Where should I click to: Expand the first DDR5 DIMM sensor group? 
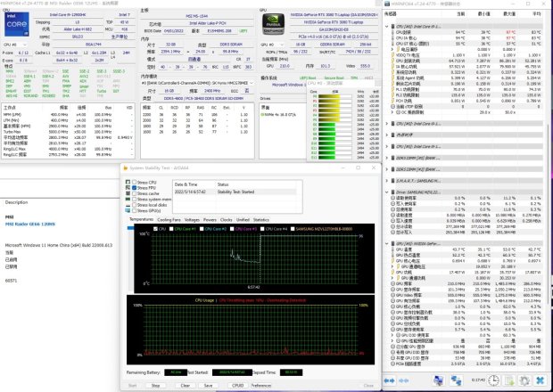tap(387, 158)
